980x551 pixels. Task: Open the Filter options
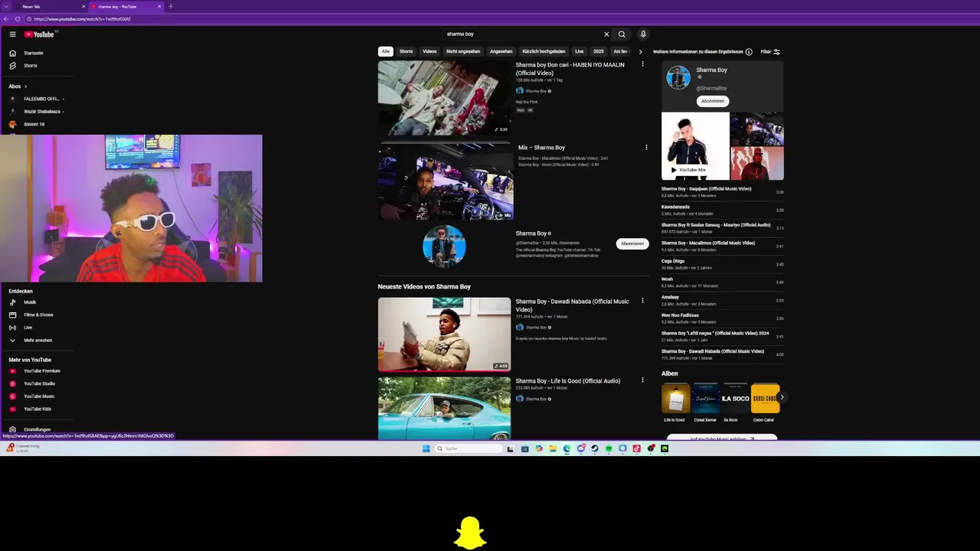click(x=770, y=52)
